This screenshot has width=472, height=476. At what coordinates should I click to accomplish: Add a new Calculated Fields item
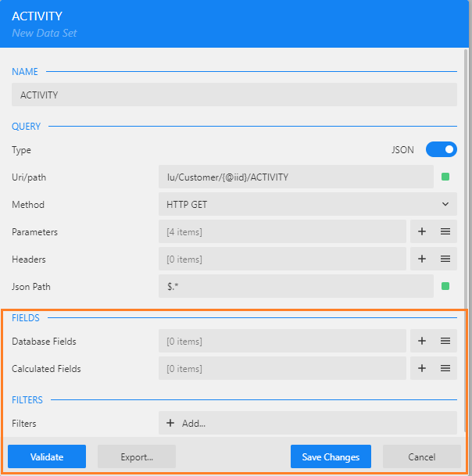(x=422, y=368)
